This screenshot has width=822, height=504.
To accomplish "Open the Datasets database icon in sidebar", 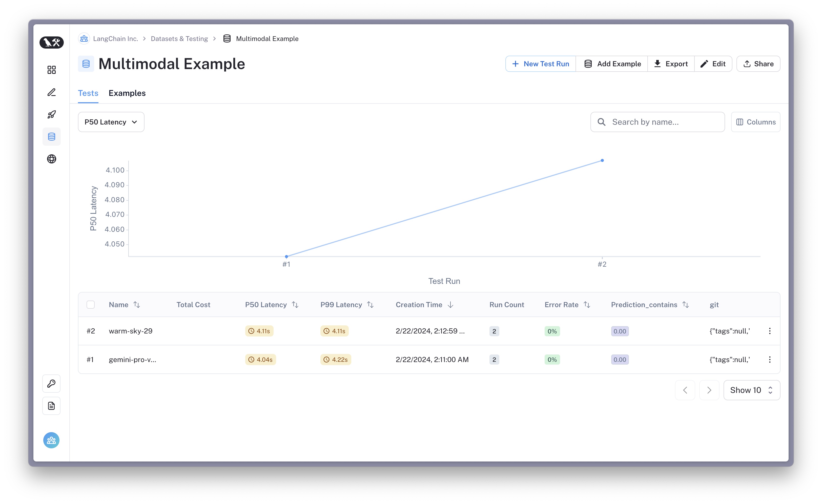I will (x=51, y=136).
